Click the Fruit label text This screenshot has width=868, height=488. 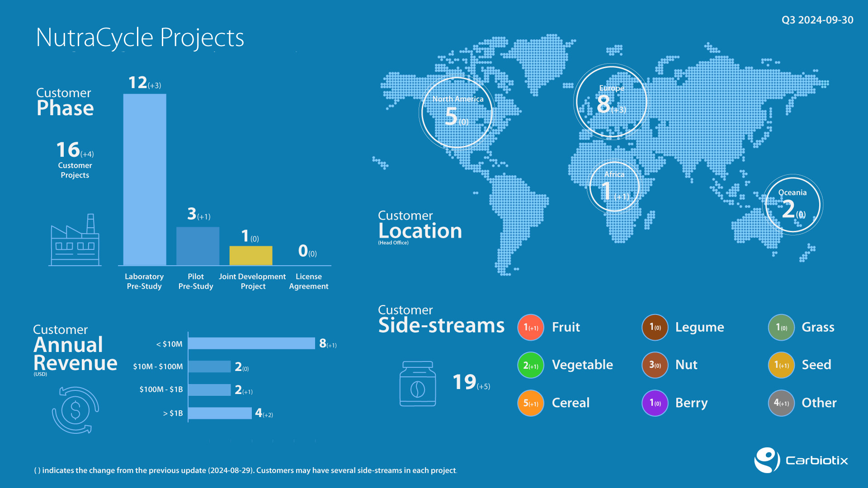566,327
